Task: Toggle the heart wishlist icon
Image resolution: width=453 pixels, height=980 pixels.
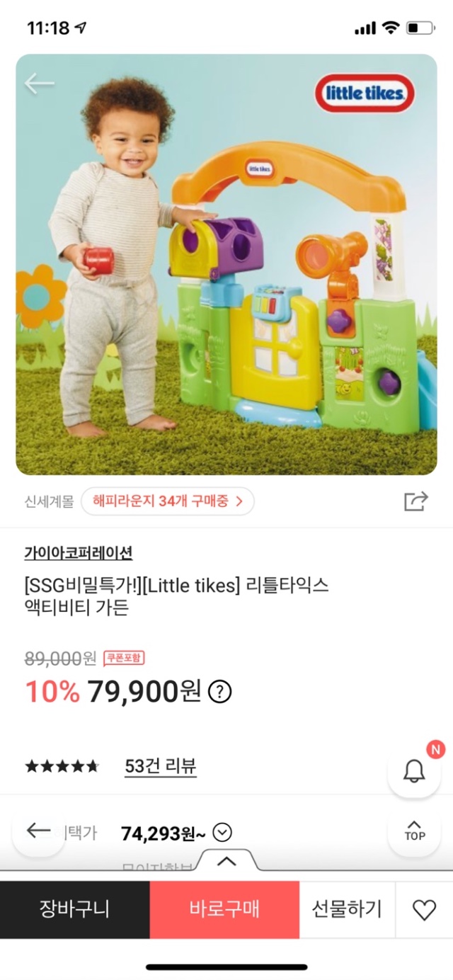Action: point(424,910)
